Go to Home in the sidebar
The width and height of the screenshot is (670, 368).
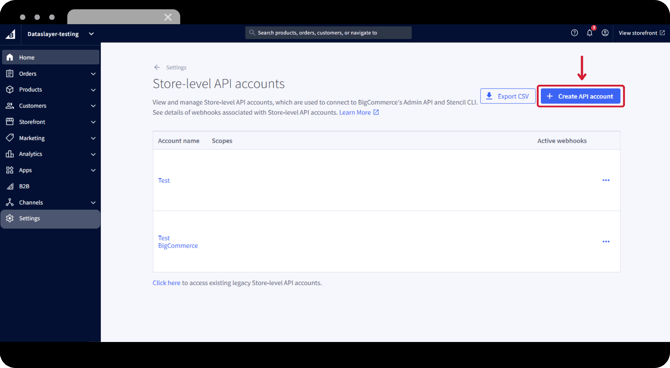pos(50,57)
